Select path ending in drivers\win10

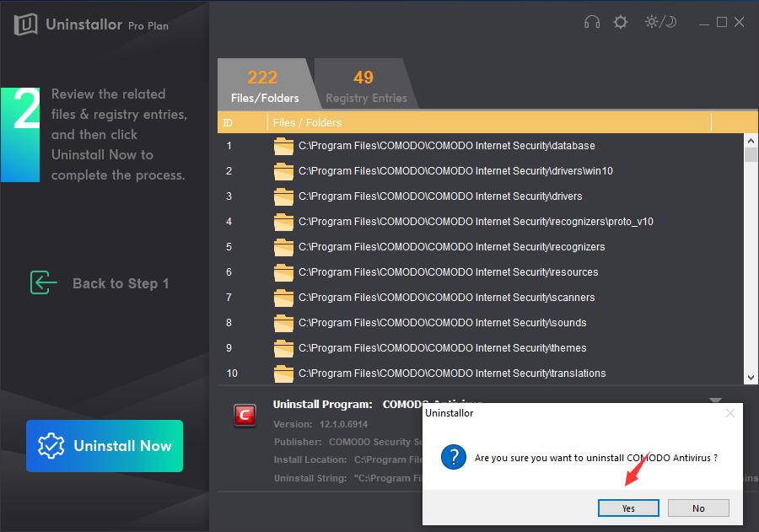tap(455, 171)
